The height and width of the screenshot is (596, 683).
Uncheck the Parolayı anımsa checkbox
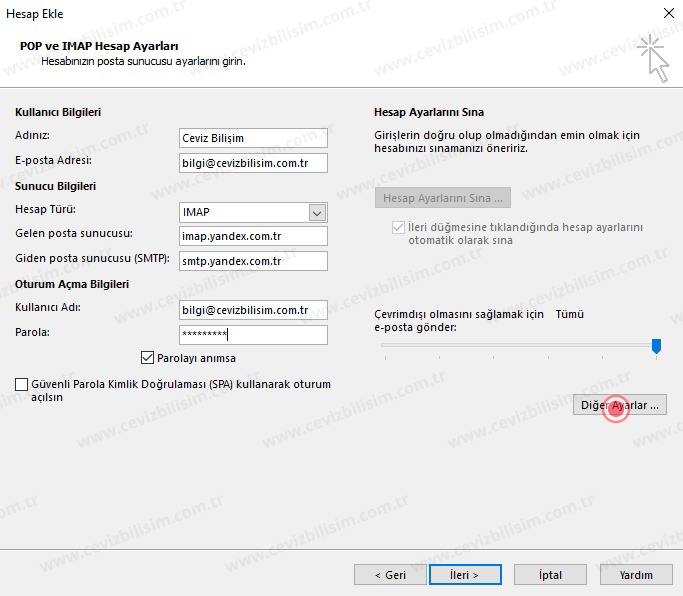149,358
